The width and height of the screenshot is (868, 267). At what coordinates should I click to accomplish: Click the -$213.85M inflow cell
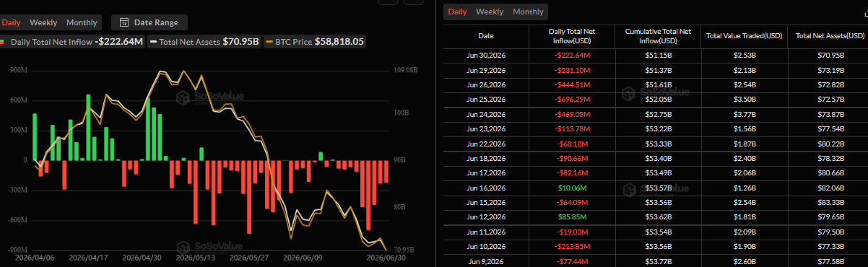click(x=572, y=247)
